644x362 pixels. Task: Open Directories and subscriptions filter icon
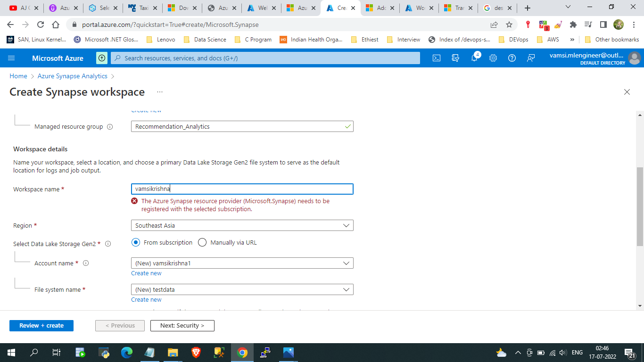[x=455, y=58]
